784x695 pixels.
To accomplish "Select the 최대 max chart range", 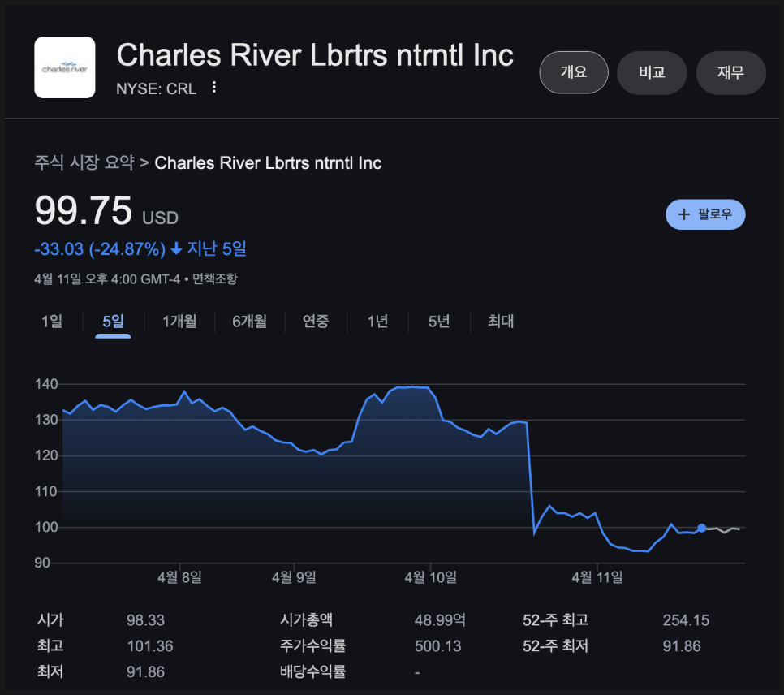I will 501,322.
